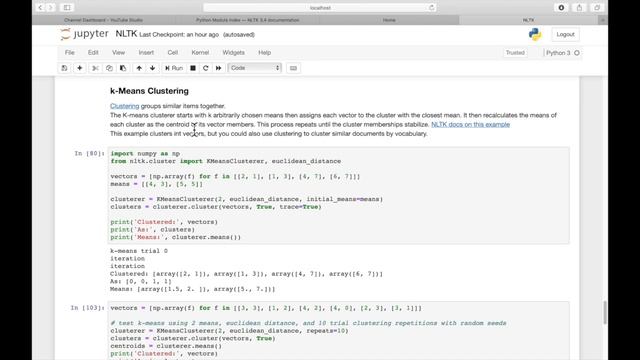Click the Logout button
640x360 pixels.
pyautogui.click(x=565, y=35)
